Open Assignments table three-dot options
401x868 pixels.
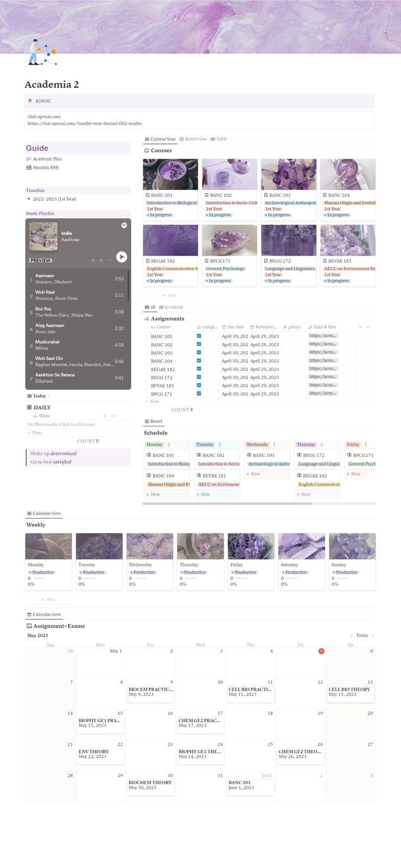368,327
